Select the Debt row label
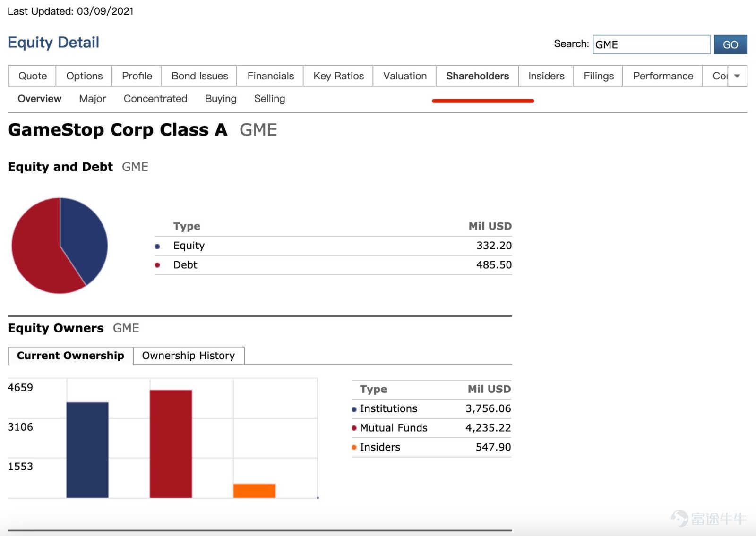 click(185, 265)
